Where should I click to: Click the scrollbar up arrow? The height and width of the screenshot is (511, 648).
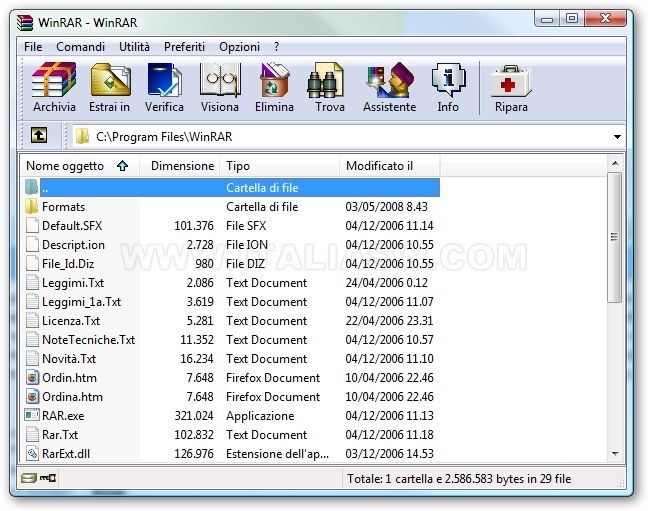coord(615,163)
